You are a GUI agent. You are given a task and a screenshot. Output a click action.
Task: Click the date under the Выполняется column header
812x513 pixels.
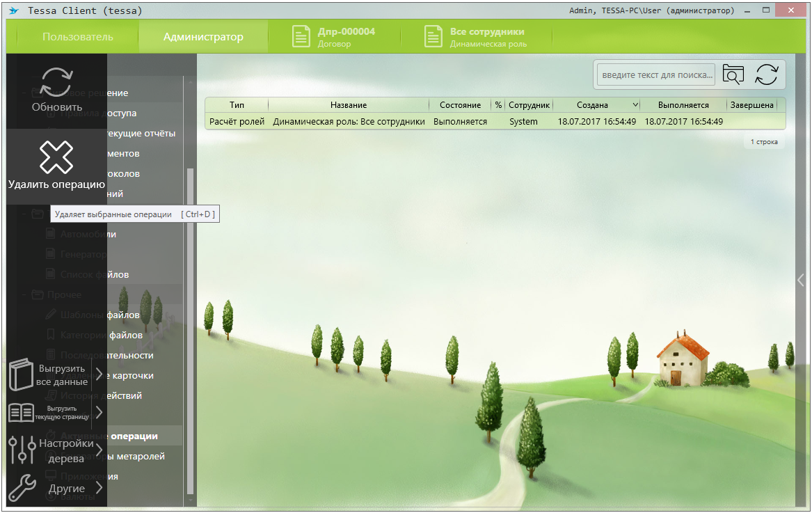(x=683, y=122)
